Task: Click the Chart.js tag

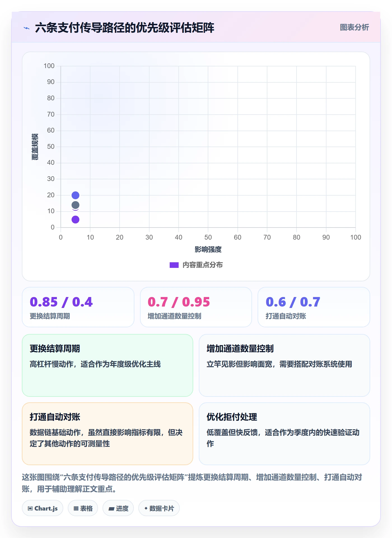Action: tap(43, 508)
